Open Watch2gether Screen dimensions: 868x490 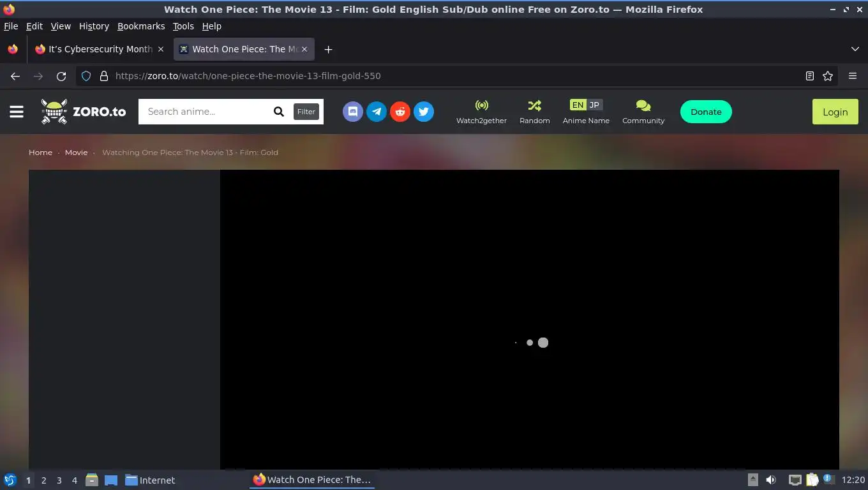pyautogui.click(x=481, y=112)
